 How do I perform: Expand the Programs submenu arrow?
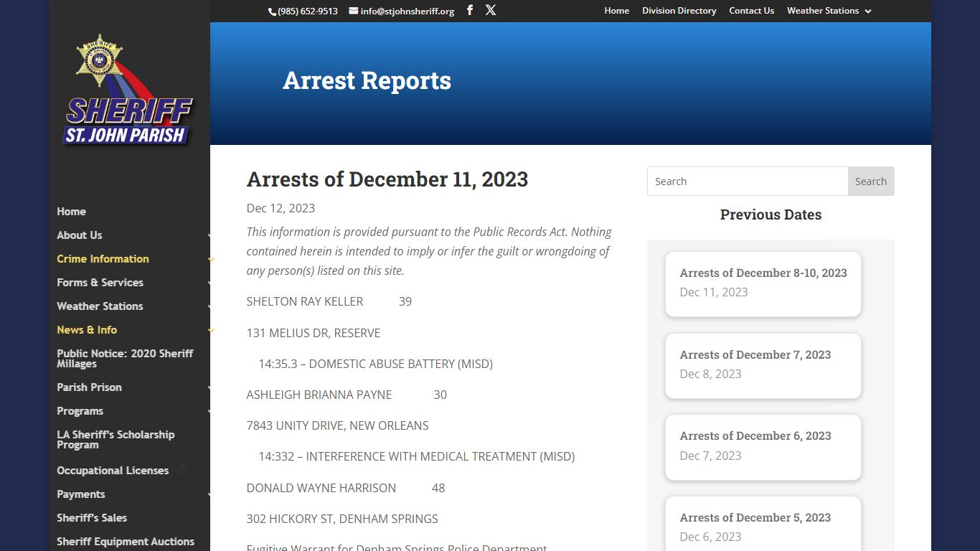coord(210,412)
